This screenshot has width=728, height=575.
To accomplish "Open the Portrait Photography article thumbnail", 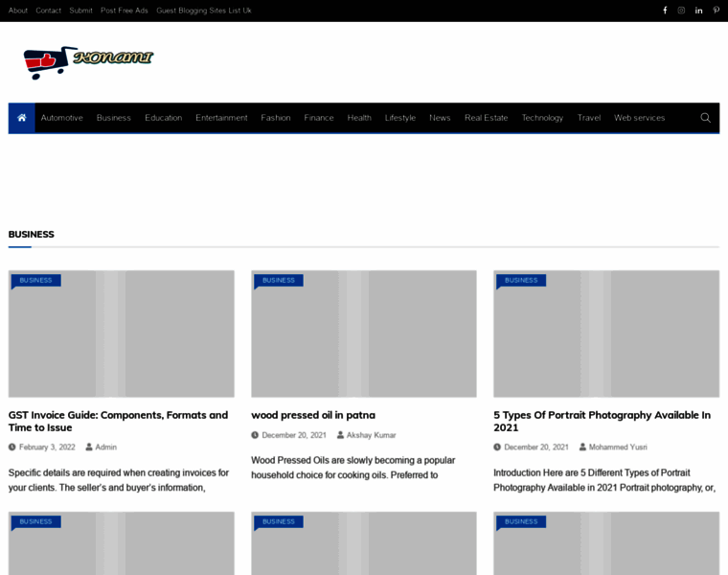I will [606, 333].
